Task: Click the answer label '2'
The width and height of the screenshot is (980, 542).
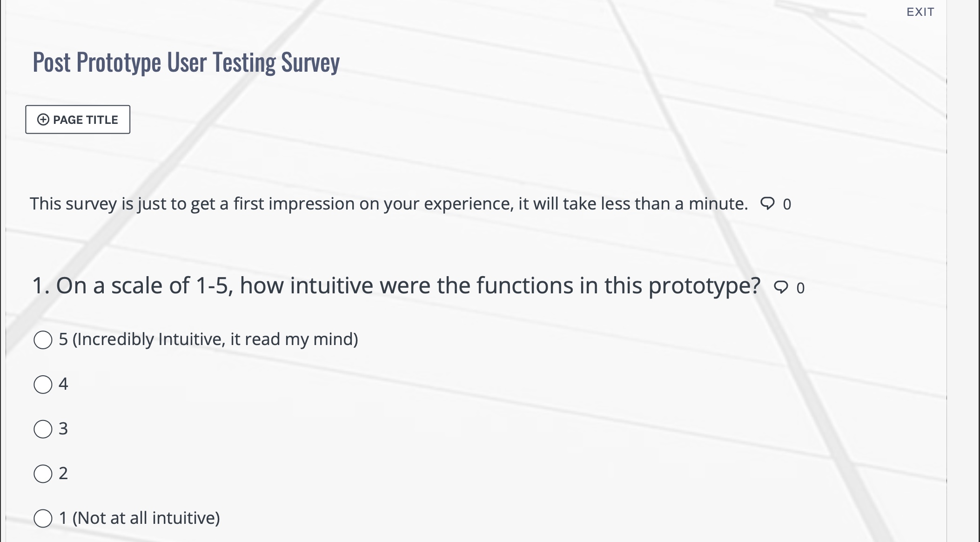Action: (x=63, y=473)
